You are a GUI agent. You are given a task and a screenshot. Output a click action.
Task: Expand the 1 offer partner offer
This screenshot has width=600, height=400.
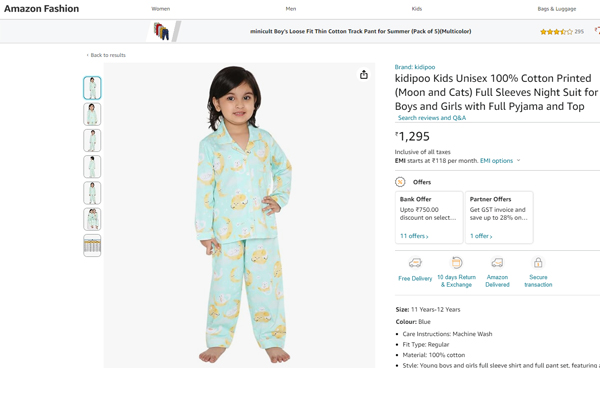click(x=481, y=236)
